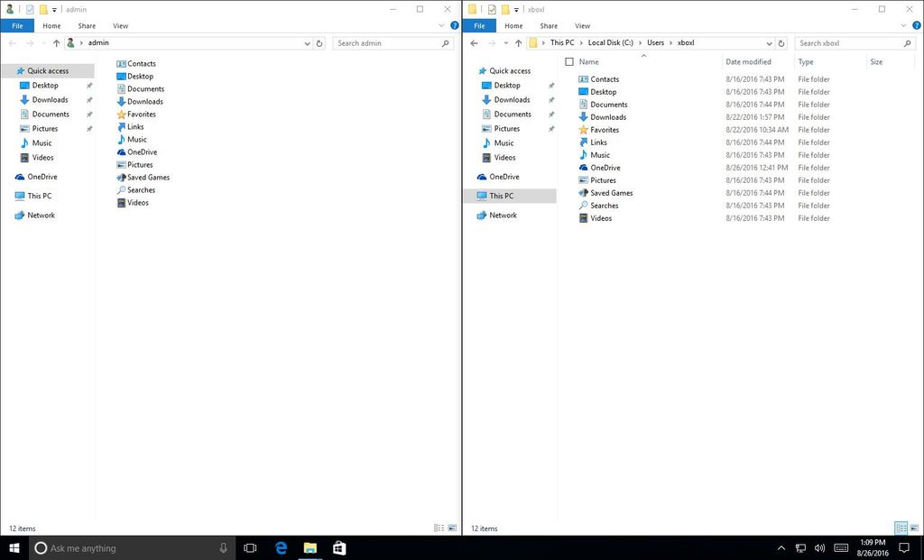Click the Back navigation arrow
This screenshot has height=560, width=924.
point(474,42)
